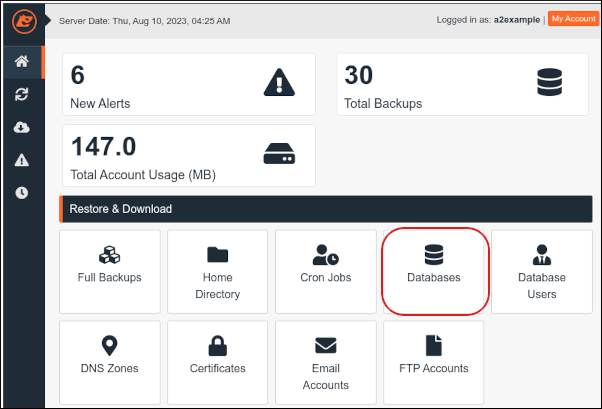Open Full Backups restore tile
Screen dimensions: 602x409
pos(110,272)
